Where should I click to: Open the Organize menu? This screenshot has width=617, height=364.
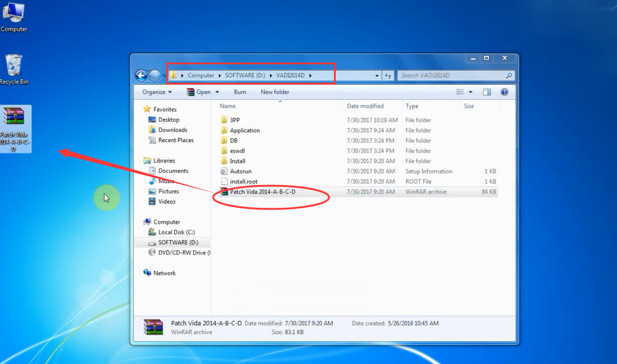tap(157, 92)
